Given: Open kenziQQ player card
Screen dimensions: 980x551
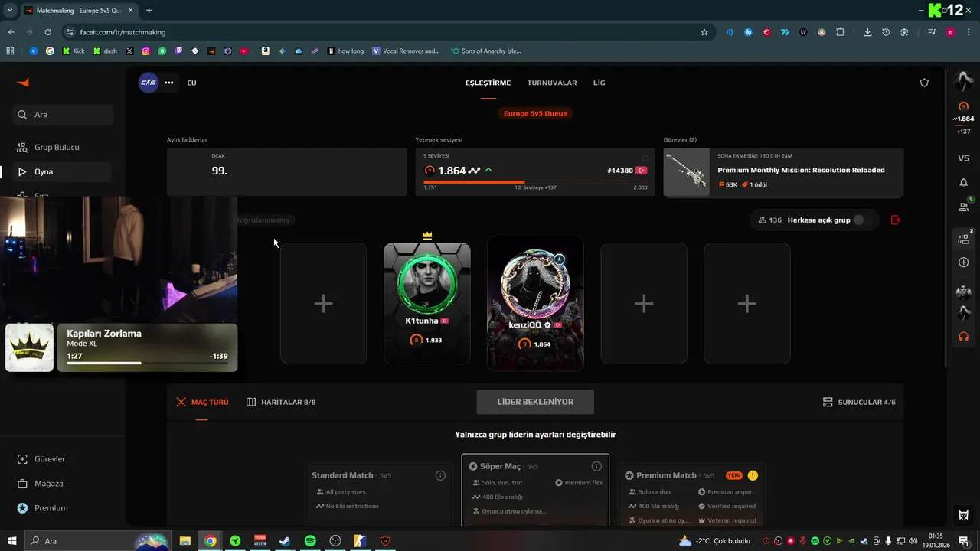Looking at the screenshot, I should tap(535, 303).
